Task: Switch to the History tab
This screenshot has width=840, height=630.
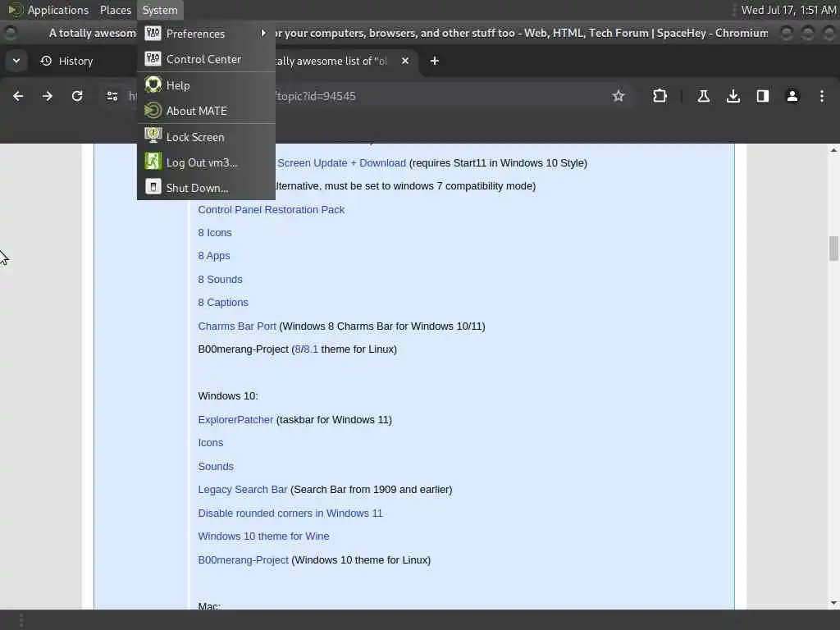Action: (75, 61)
